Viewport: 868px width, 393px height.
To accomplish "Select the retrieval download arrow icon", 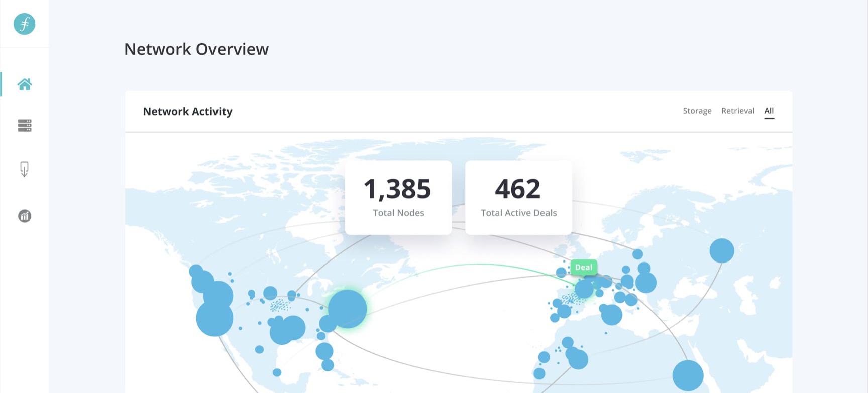I will 24,169.
